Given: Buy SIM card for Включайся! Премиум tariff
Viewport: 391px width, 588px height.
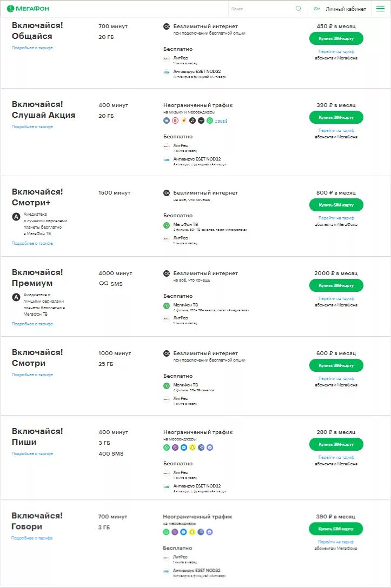Looking at the screenshot, I should pos(336,285).
